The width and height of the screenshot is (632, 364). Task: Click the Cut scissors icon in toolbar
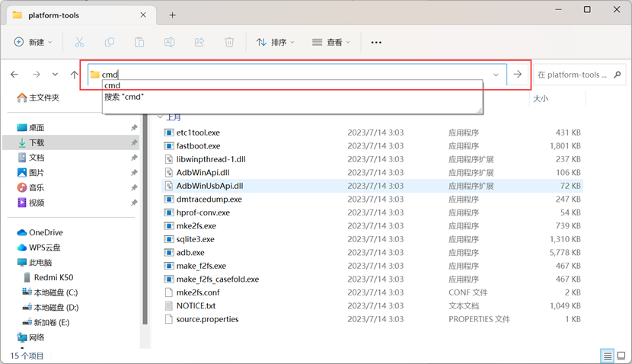[79, 43]
